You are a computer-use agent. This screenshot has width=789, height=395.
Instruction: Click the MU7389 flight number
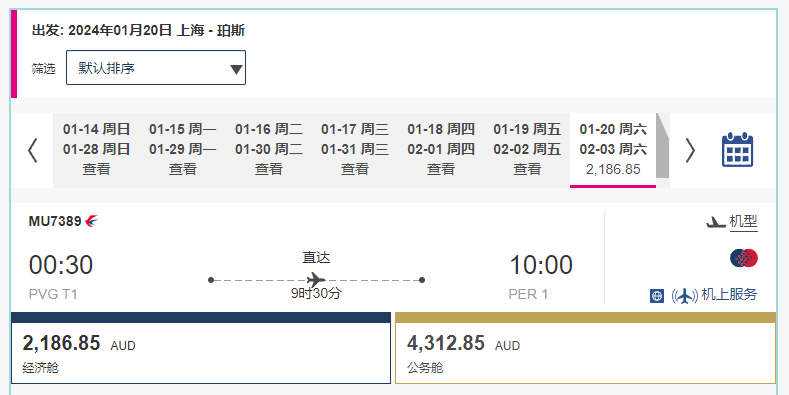(x=55, y=221)
